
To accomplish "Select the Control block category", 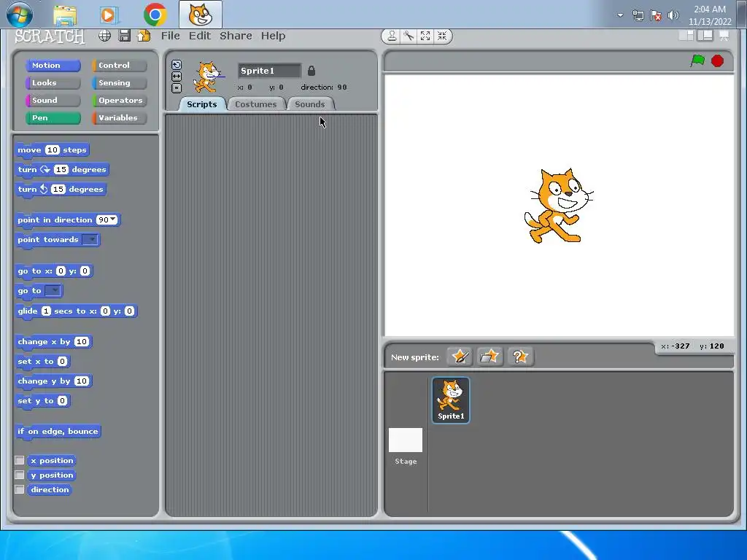I will tap(119, 65).
